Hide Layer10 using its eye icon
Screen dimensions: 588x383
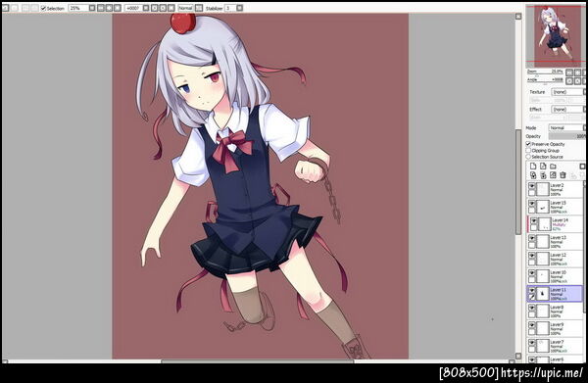click(x=532, y=273)
